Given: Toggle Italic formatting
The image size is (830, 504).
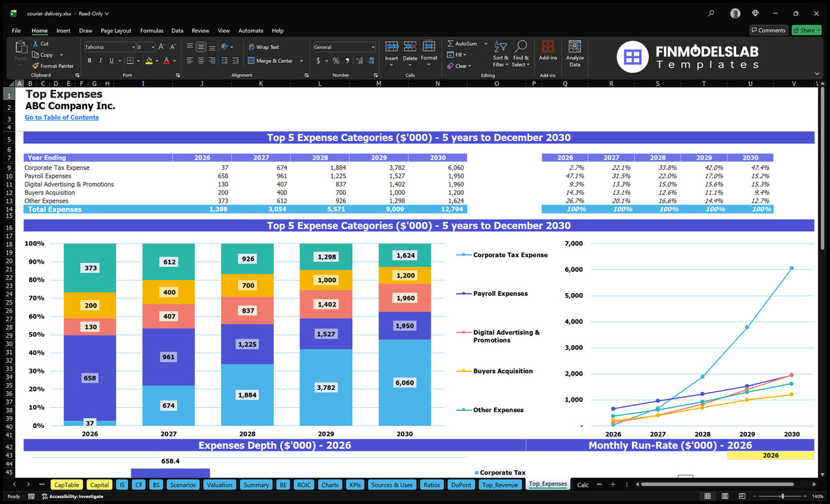Looking at the screenshot, I should pos(101,61).
